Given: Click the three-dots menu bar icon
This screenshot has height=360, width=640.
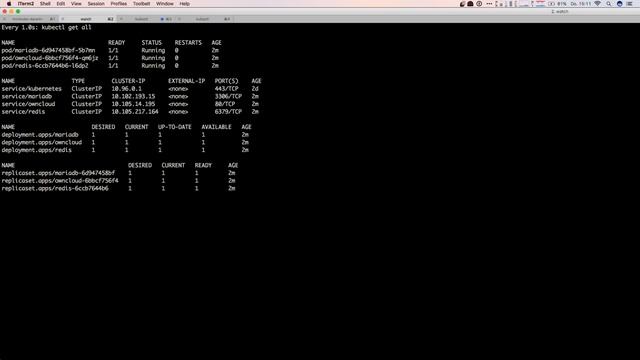Looking at the screenshot, I should (x=489, y=4).
